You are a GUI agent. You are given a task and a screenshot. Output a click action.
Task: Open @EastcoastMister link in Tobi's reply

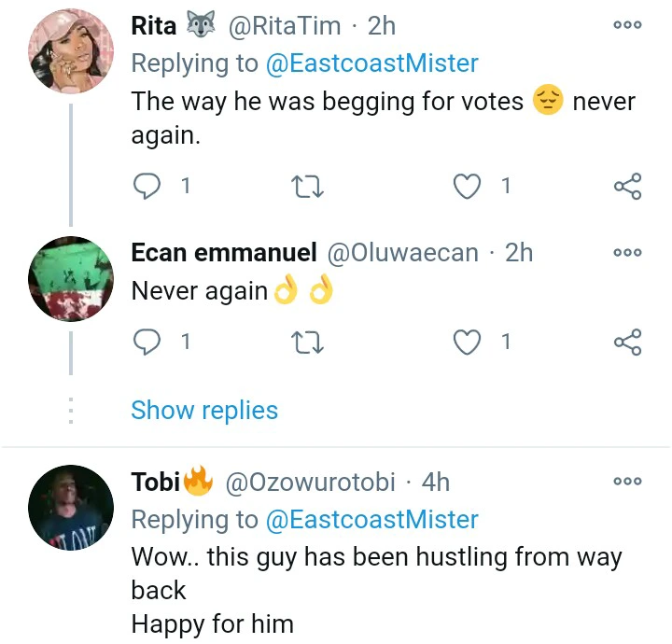point(372,520)
